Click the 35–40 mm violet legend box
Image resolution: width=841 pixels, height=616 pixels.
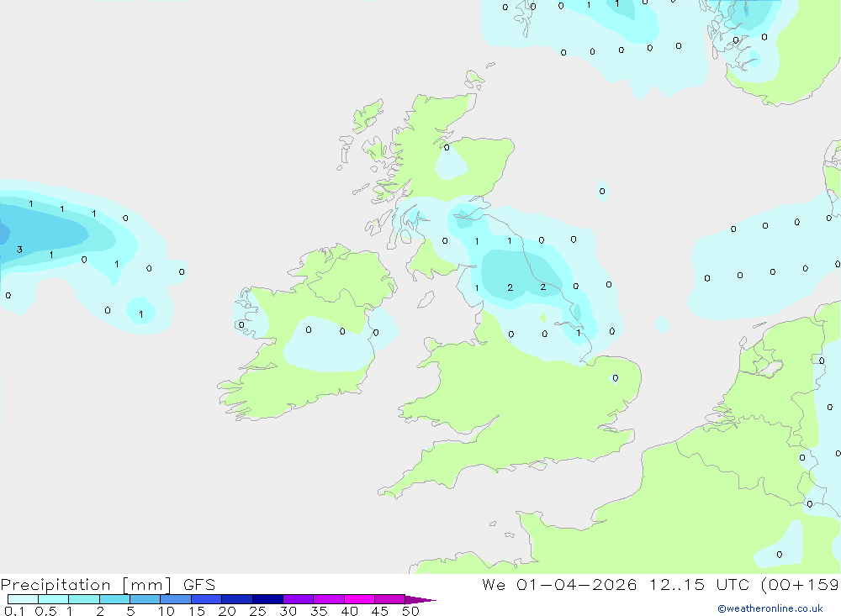coord(329,599)
